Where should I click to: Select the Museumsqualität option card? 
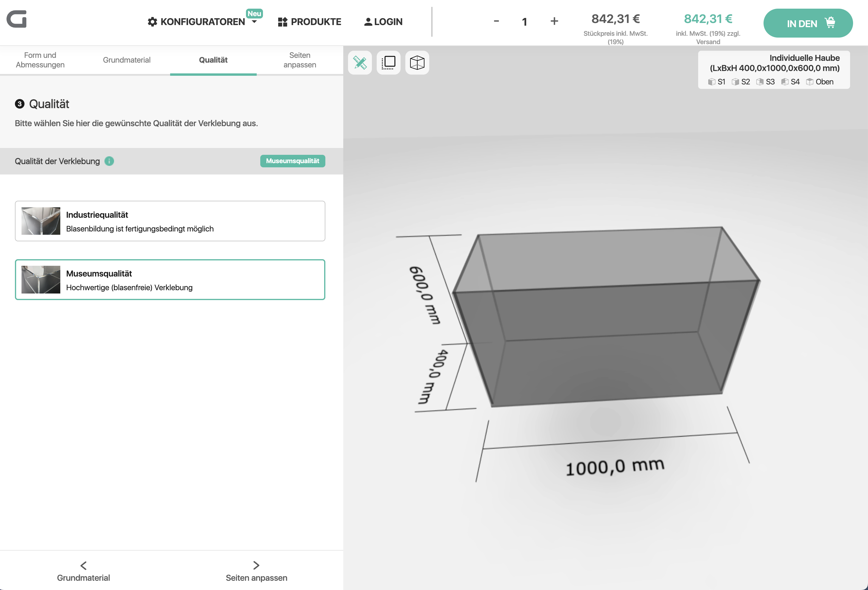pyautogui.click(x=170, y=279)
